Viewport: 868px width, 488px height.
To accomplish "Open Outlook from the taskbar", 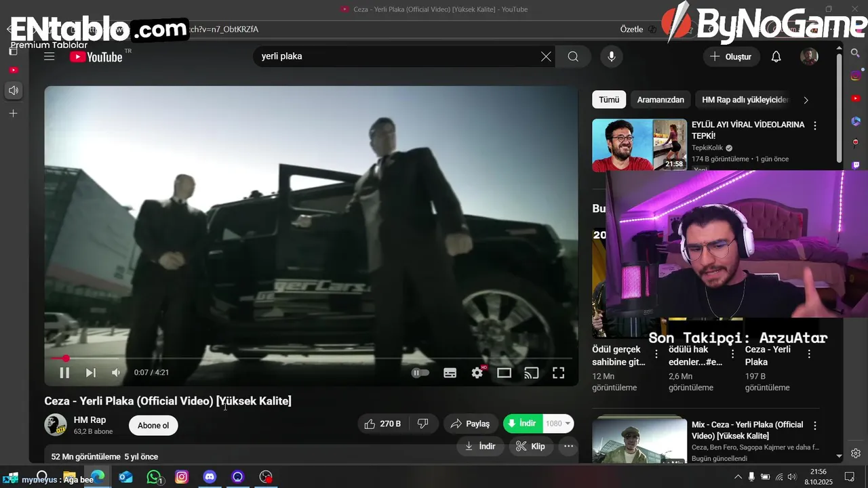I will pos(125,477).
